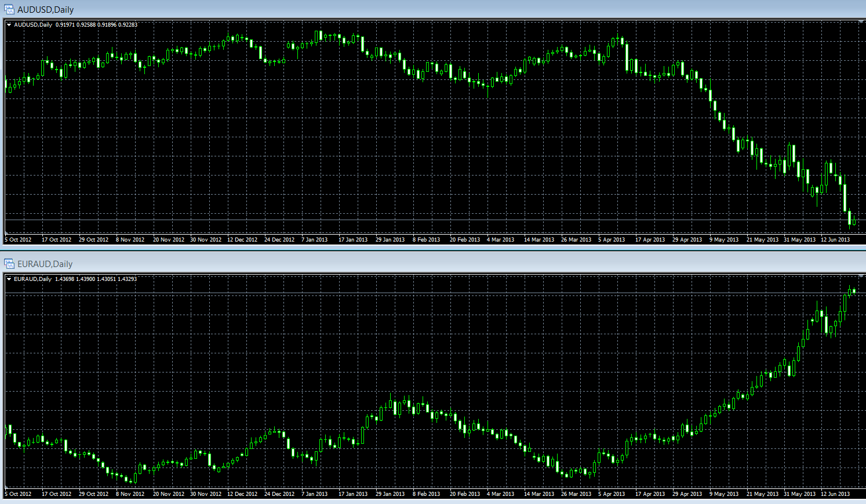Click 29 Oct 2012 on AUDUSD time axis
This screenshot has width=866, height=504.
(93, 240)
